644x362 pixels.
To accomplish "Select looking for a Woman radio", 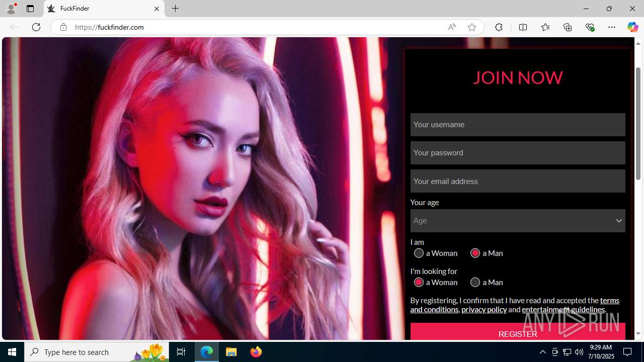I will tap(419, 282).
